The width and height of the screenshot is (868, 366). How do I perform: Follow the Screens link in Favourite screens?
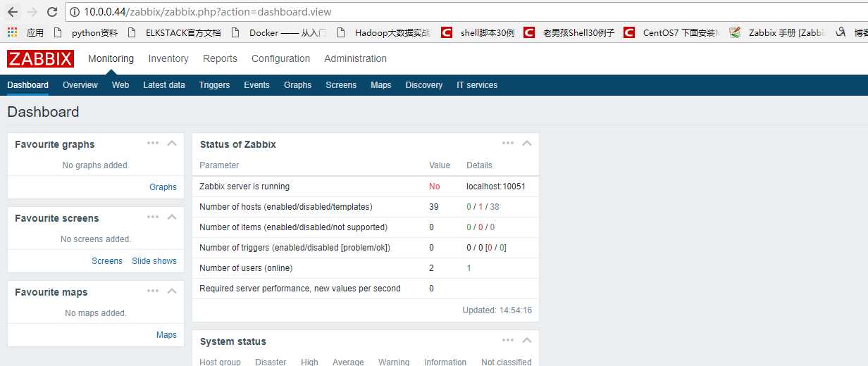click(107, 261)
